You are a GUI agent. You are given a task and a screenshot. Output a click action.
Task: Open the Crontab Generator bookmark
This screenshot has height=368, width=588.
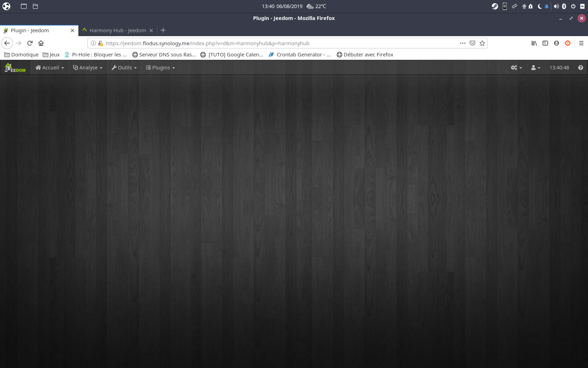click(x=300, y=55)
